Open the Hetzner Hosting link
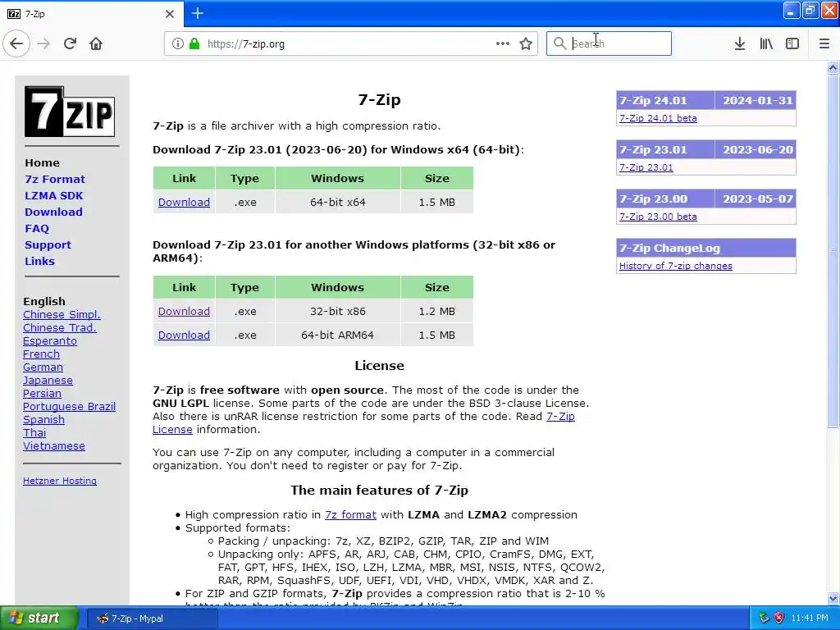 click(59, 481)
